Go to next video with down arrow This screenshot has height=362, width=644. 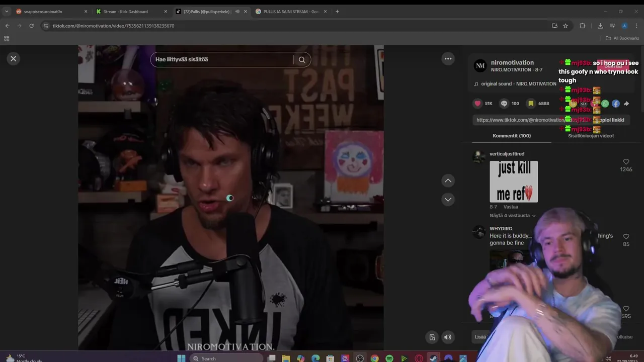tap(448, 200)
